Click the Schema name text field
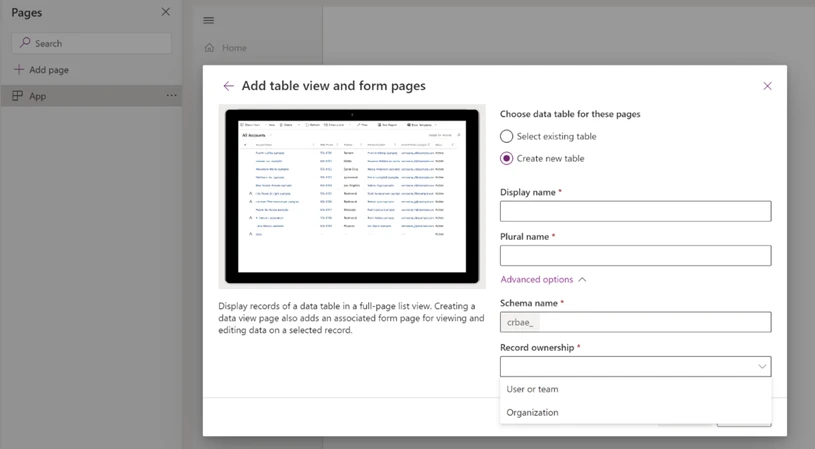The image size is (815, 449). 650,322
